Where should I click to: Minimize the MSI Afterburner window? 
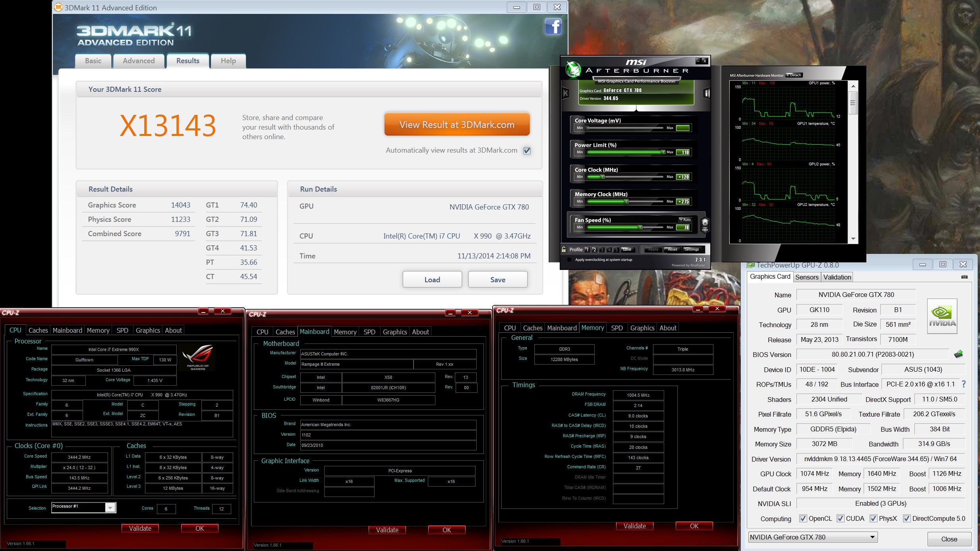(x=698, y=60)
